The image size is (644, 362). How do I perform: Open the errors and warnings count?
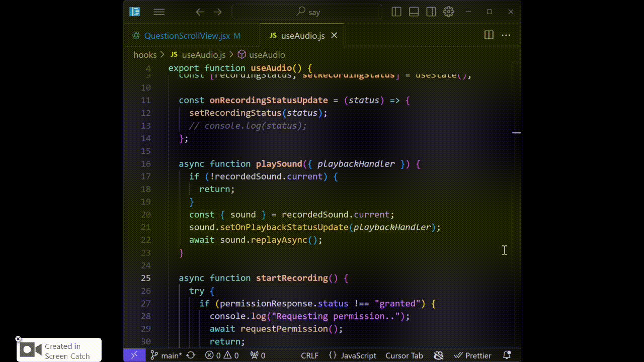(222, 355)
